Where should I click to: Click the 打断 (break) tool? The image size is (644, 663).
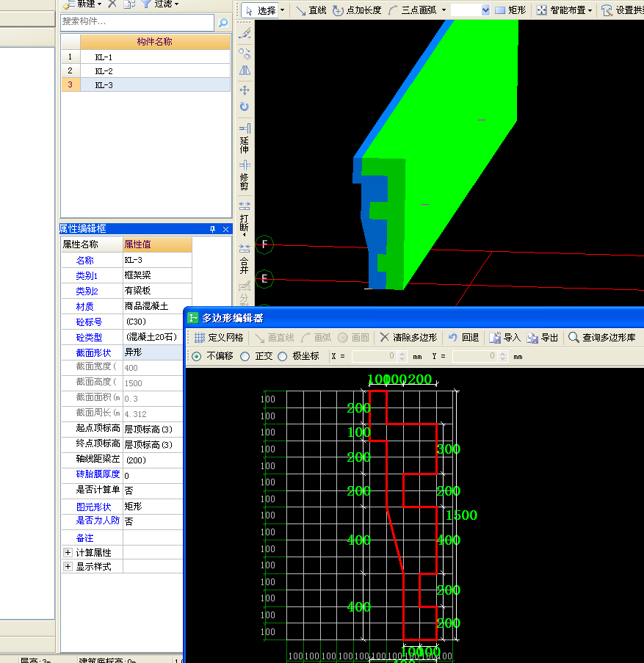point(245,218)
